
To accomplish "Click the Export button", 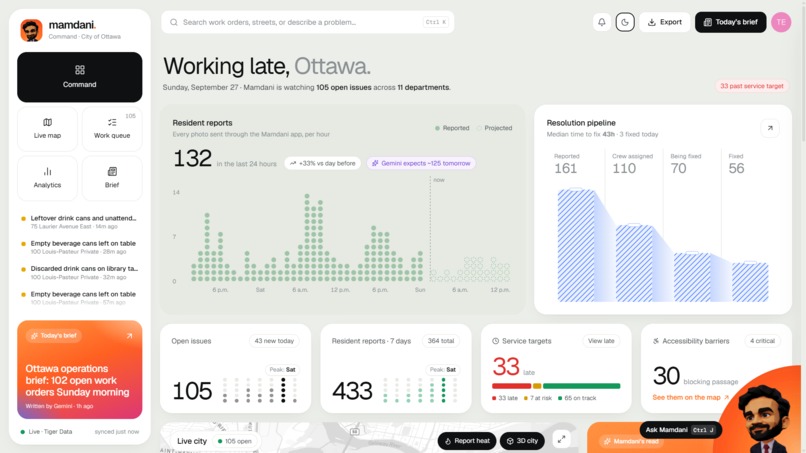I will pyautogui.click(x=665, y=22).
